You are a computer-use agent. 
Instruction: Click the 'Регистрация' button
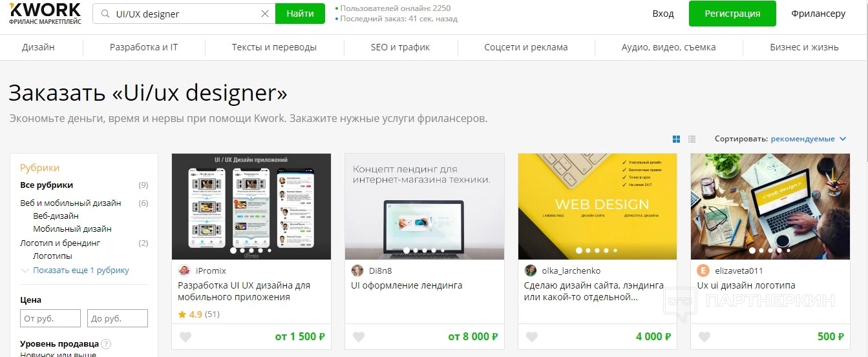(732, 14)
